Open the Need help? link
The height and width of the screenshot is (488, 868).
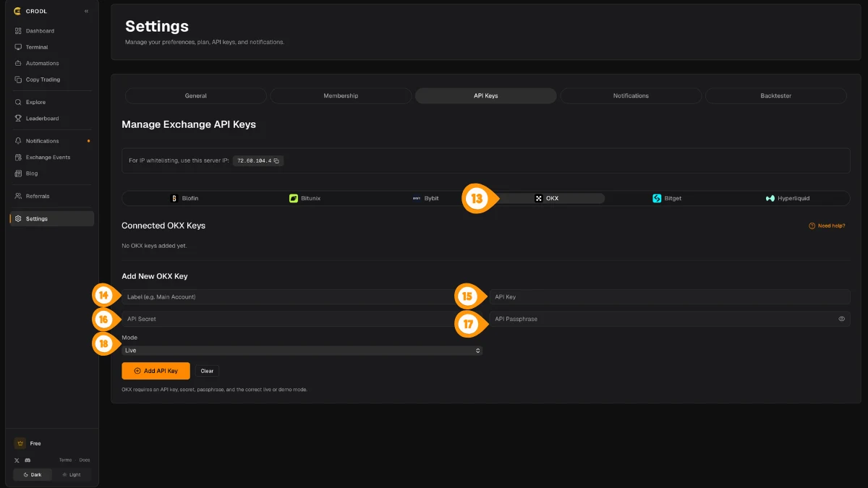[x=827, y=226]
